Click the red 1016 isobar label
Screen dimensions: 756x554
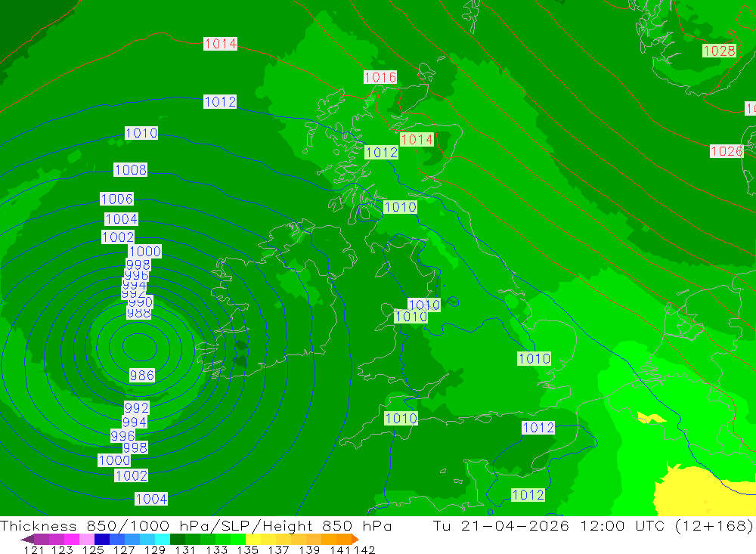[380, 77]
